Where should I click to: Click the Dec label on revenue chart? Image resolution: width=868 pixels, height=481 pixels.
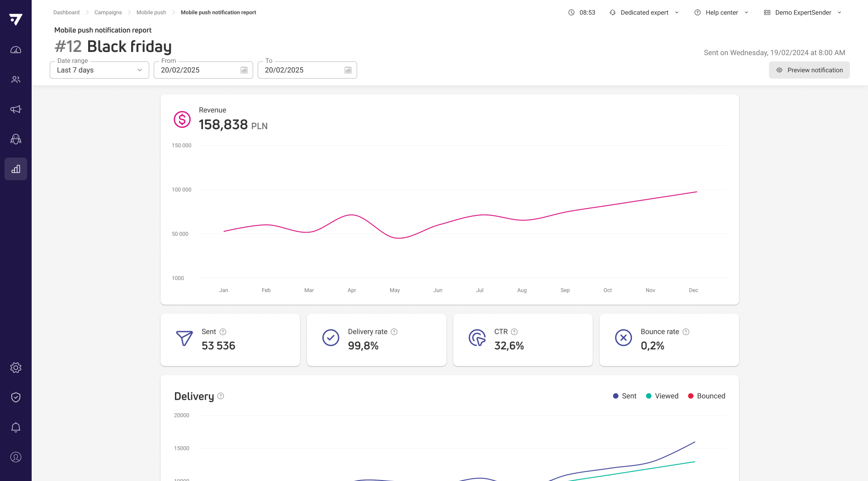tap(693, 290)
